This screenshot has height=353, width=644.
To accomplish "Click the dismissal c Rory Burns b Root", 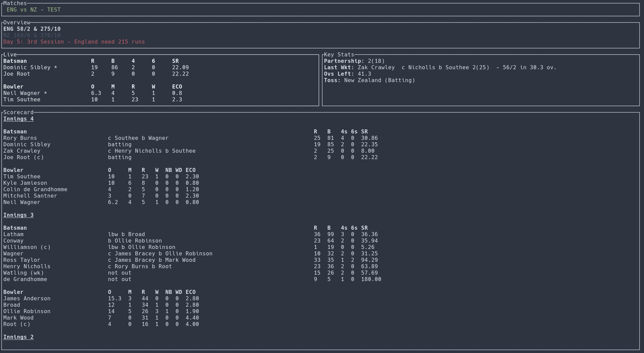I will tap(140, 267).
